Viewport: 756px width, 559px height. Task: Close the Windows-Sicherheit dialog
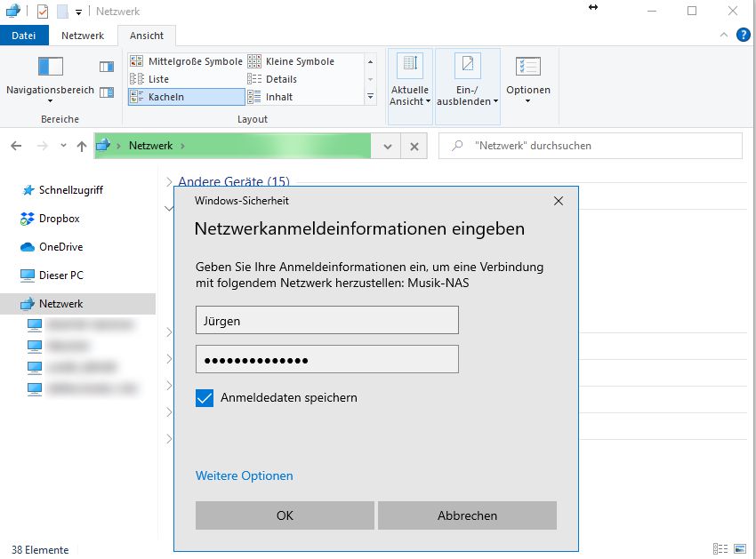[559, 201]
